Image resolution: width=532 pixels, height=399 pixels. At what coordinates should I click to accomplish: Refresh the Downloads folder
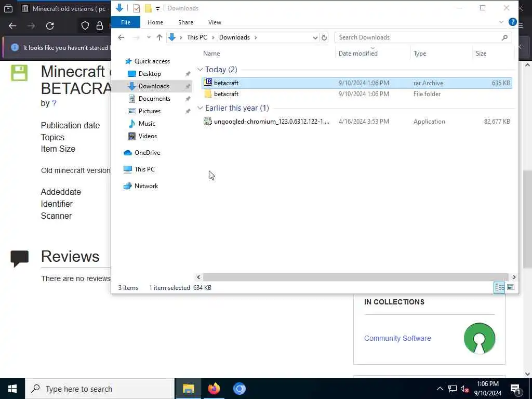324,37
